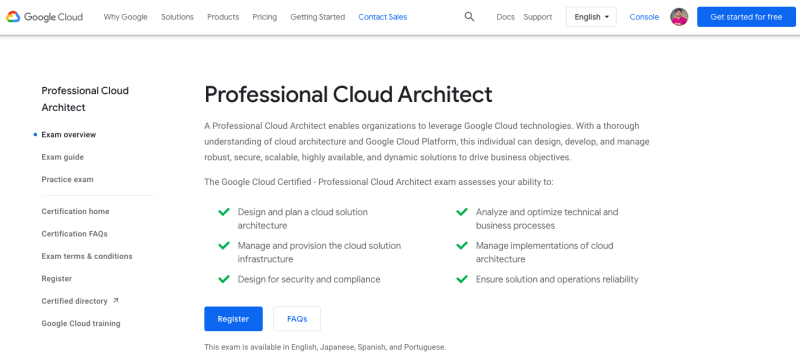
Task: Click the 'Design for security and compliance' text
Action: coord(309,279)
